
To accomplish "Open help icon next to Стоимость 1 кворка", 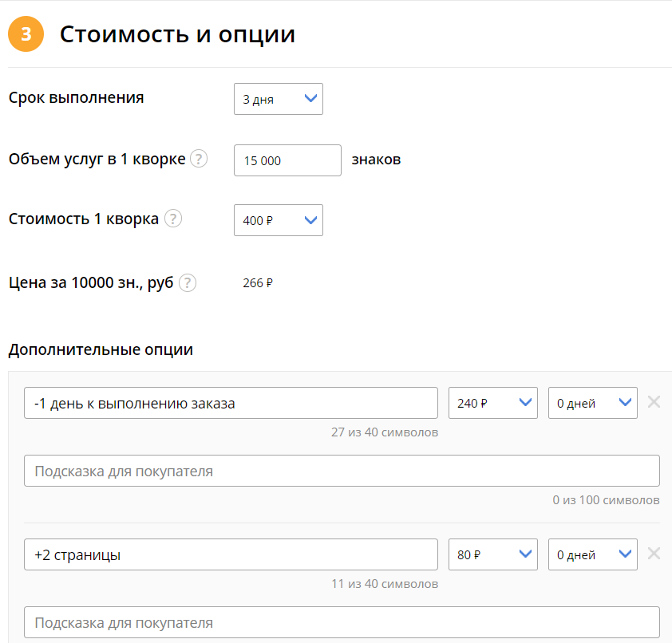I will coord(173,219).
